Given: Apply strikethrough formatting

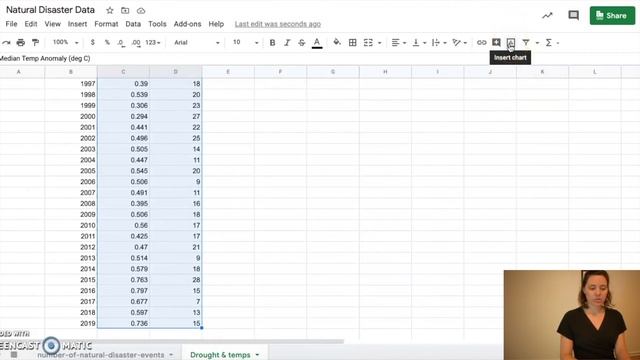Looking at the screenshot, I should (x=302, y=42).
